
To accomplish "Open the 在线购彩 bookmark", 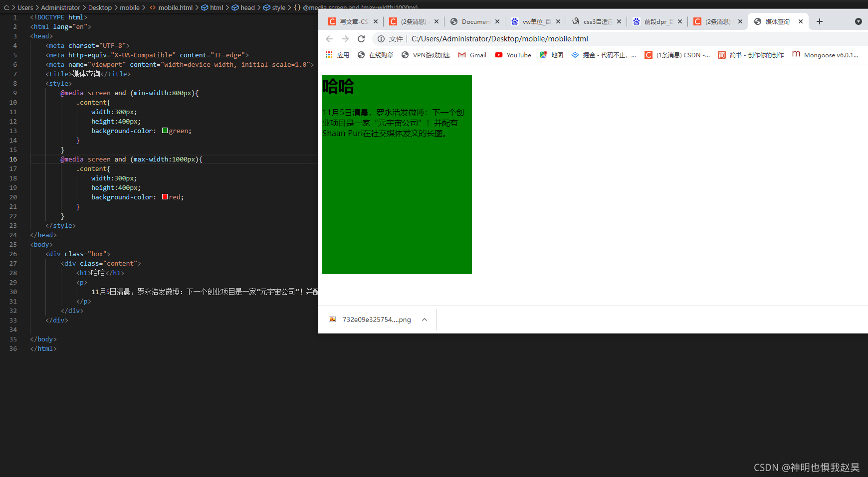I will pos(375,55).
